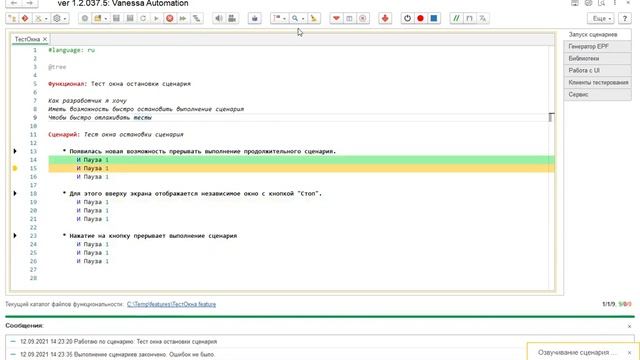The width and height of the screenshot is (640, 360).
Task: Click the step-by-step stairs icon
Action: click(x=196, y=18)
